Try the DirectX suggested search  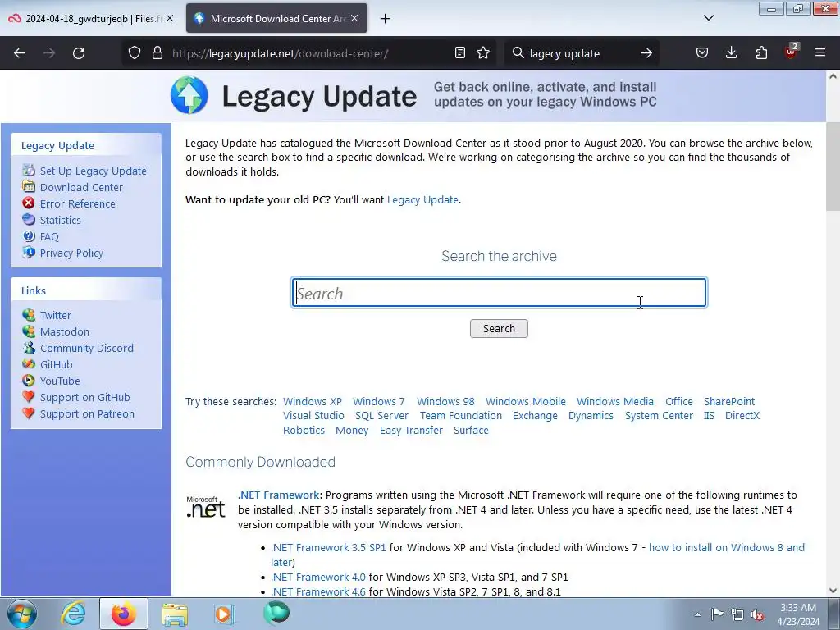click(742, 416)
